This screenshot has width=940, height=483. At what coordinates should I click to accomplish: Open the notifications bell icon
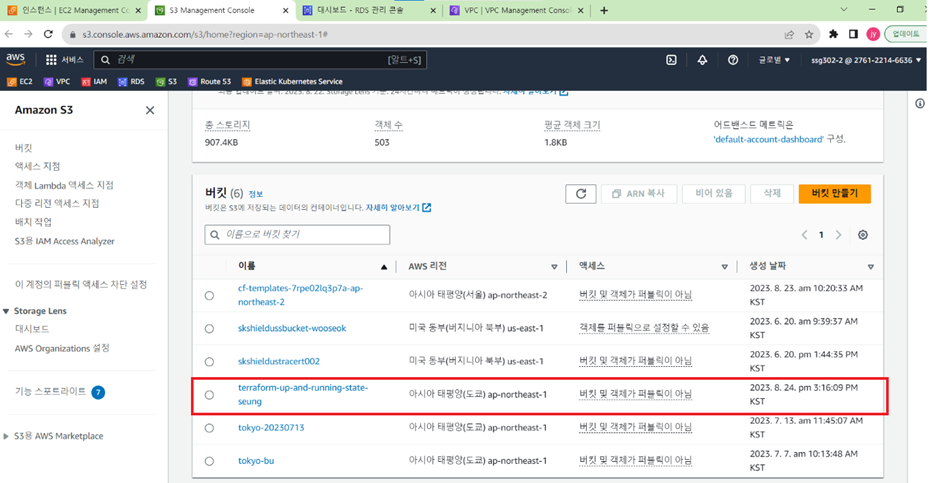click(702, 60)
